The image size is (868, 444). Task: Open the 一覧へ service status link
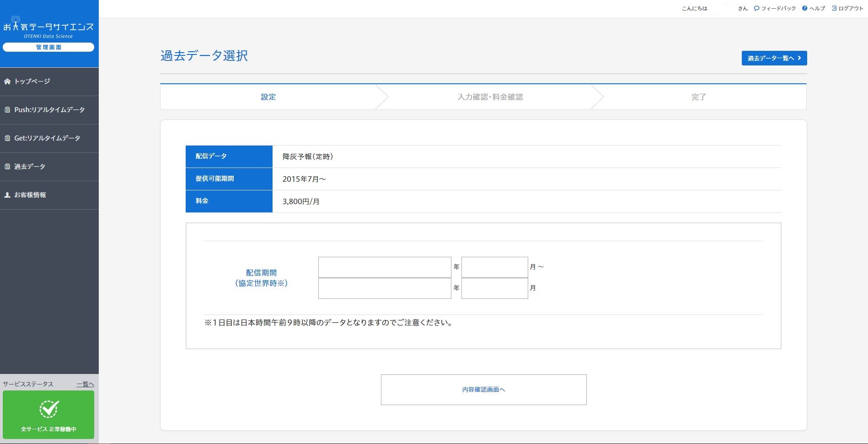tap(85, 384)
